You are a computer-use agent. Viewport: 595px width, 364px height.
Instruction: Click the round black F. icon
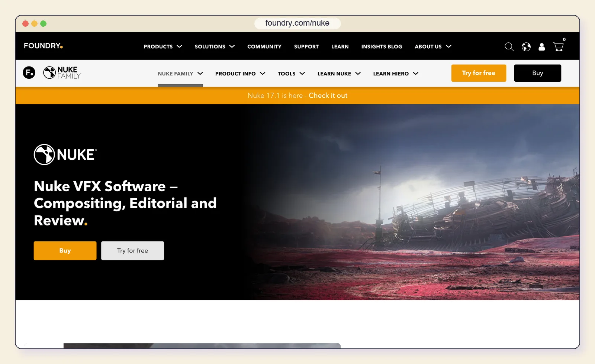29,72
